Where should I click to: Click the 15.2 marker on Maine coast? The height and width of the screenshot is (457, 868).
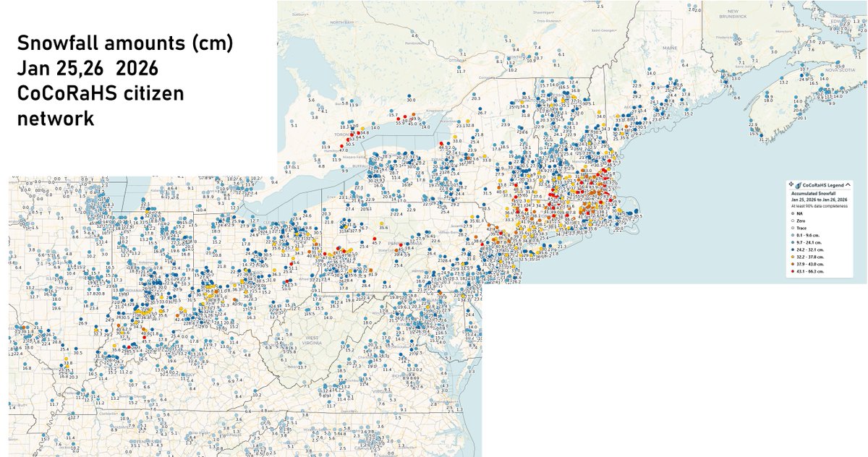686,109
